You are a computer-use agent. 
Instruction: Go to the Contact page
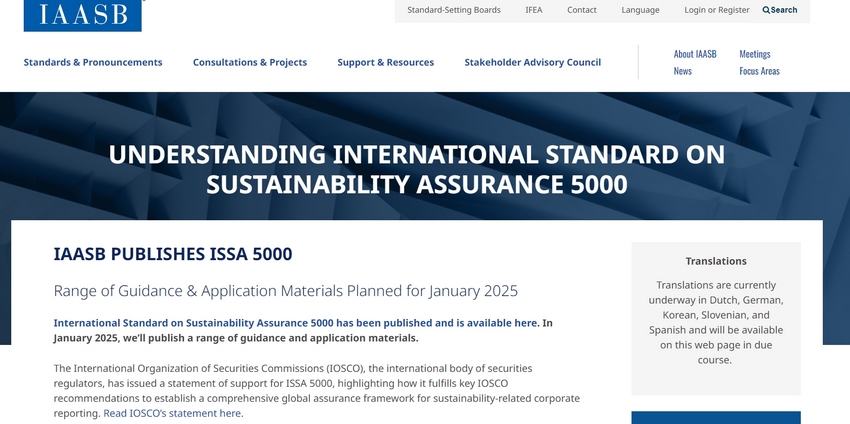pyautogui.click(x=581, y=10)
